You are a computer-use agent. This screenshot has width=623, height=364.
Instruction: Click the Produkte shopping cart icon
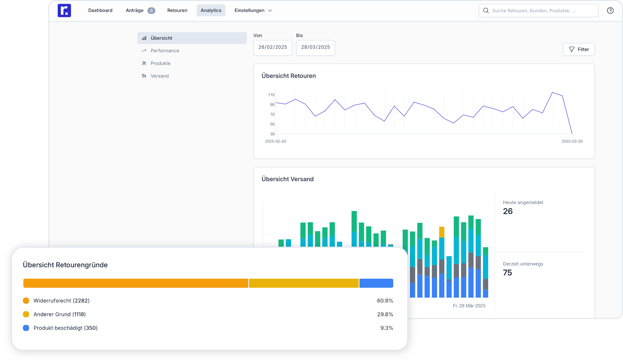point(144,63)
